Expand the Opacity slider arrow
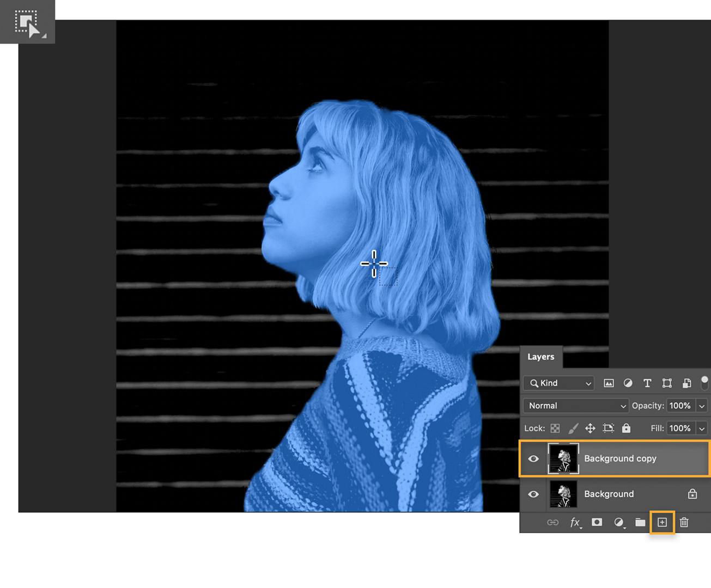Screen dimensions: 711x588 pyautogui.click(x=702, y=406)
